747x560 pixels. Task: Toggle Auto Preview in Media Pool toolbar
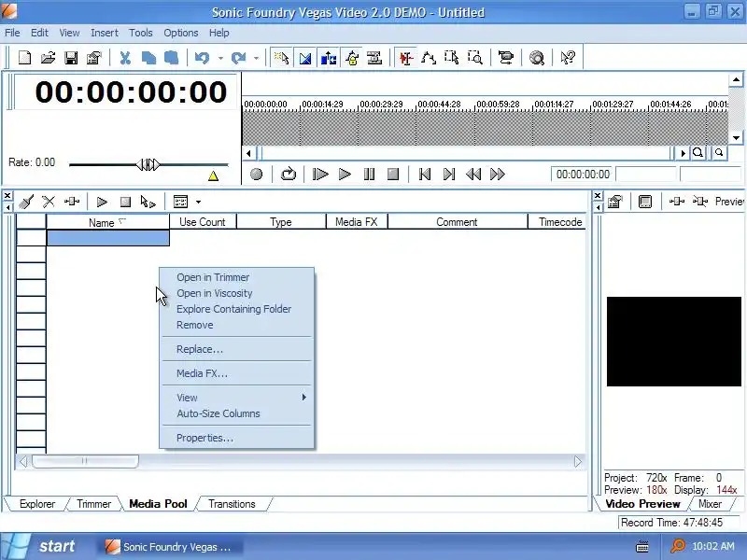coord(148,202)
